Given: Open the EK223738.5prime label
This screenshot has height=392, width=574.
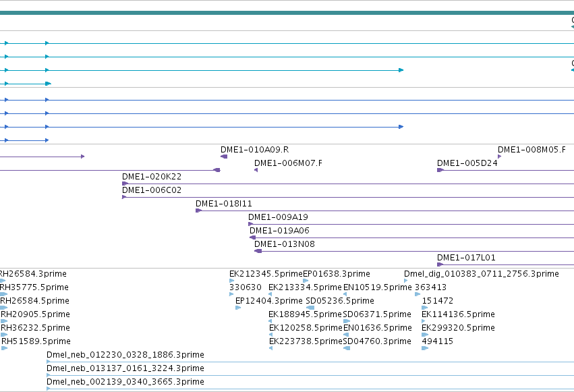Looking at the screenshot, I should click(306, 341).
